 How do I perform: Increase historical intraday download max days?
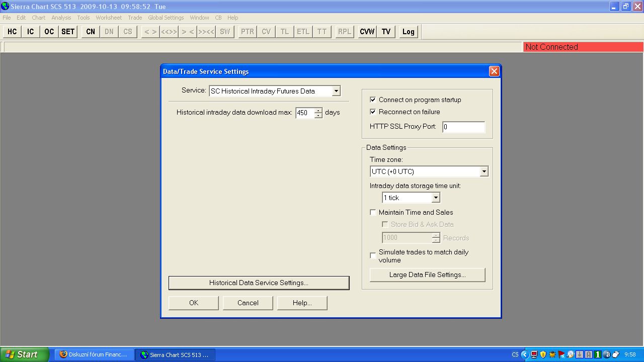coord(318,110)
